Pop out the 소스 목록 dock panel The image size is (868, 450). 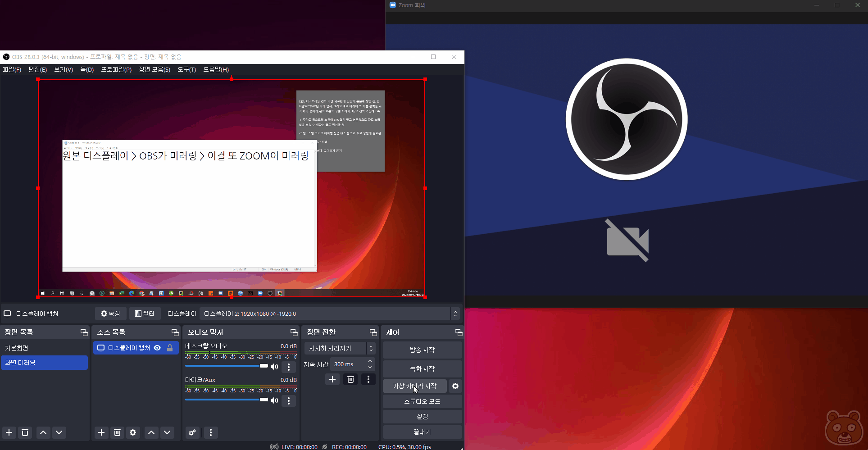click(x=175, y=332)
